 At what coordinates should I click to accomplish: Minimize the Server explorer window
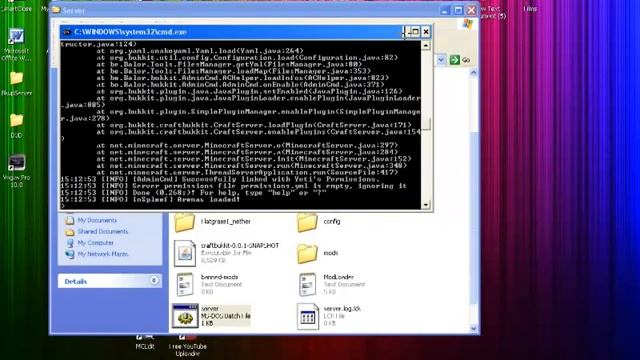click(445, 10)
